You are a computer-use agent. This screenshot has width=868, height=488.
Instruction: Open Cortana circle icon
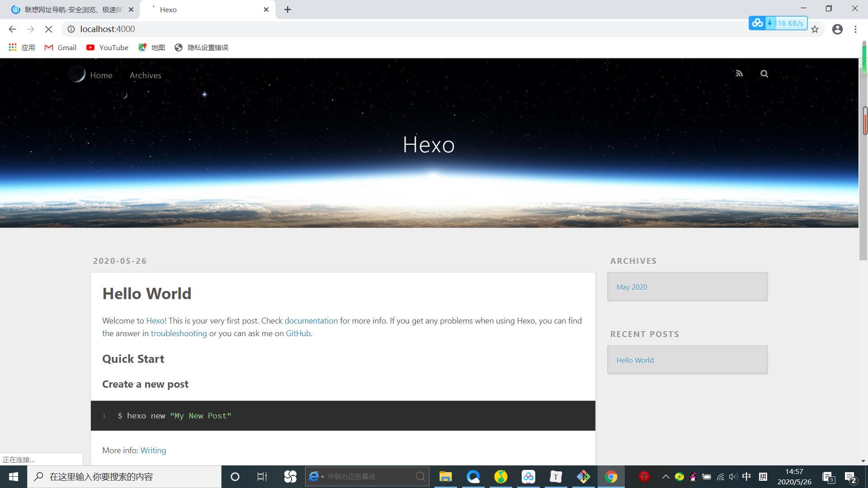click(235, 477)
